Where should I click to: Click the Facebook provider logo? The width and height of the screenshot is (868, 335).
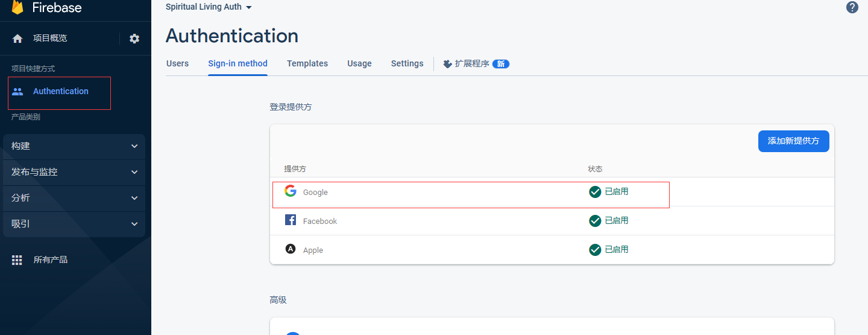(x=291, y=220)
